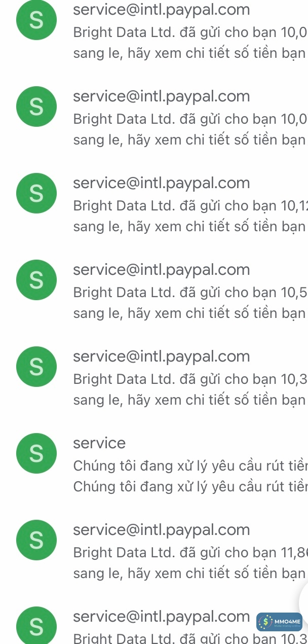Tap the S avatar of the withdrawal processing message
Image resolution: width=308 pixels, height=644 pixels.
[x=36, y=453]
